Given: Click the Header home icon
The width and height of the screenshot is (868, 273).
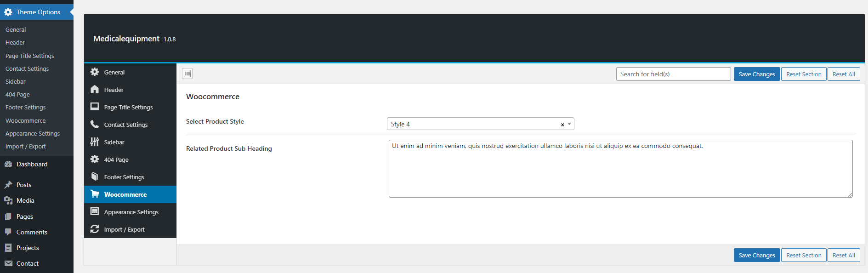Looking at the screenshot, I should 95,90.
